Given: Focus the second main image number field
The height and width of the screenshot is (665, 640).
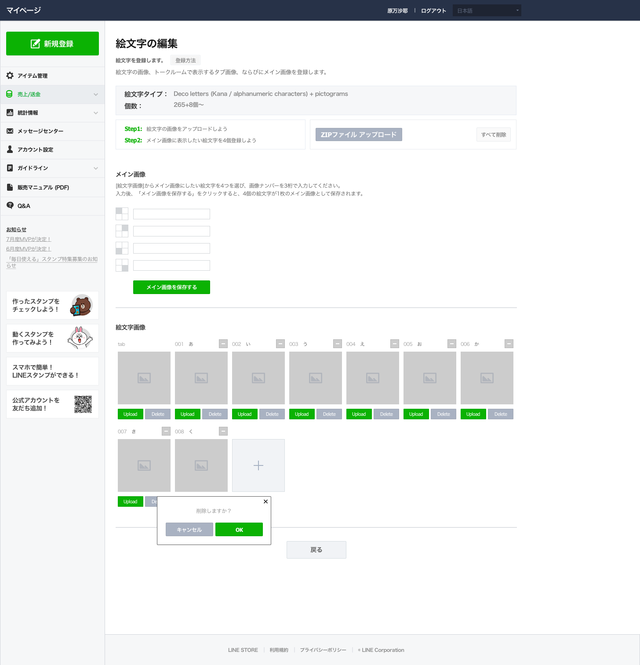Looking at the screenshot, I should pyautogui.click(x=171, y=231).
